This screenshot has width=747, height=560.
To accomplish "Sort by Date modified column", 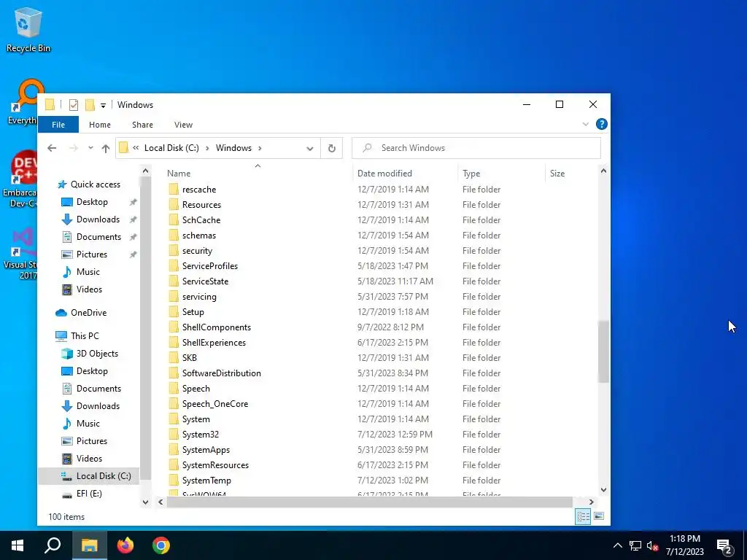I will point(384,174).
